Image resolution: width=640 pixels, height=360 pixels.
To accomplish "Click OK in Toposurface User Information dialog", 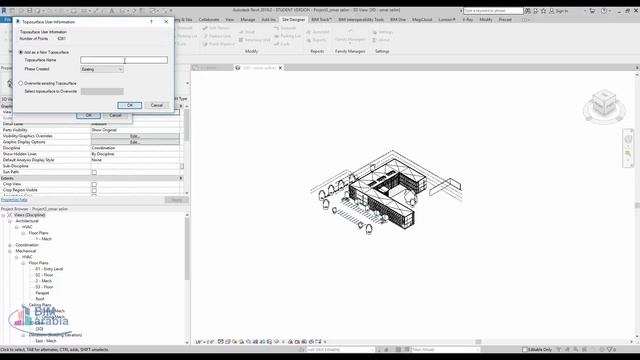I will point(130,105).
